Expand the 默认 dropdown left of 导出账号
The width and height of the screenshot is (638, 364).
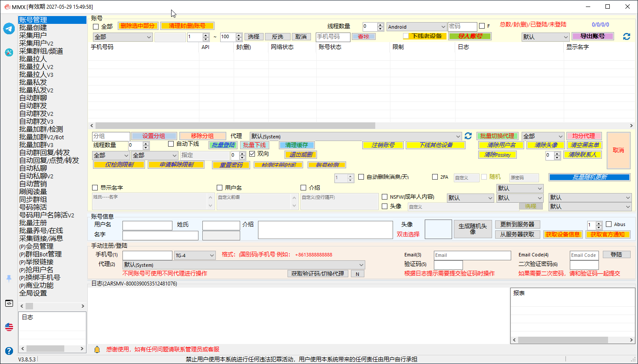coord(545,37)
